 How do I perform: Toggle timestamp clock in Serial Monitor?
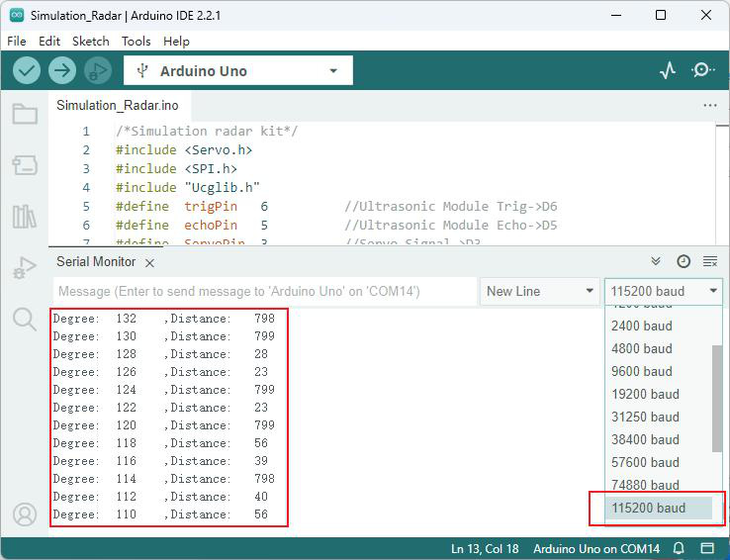(683, 261)
